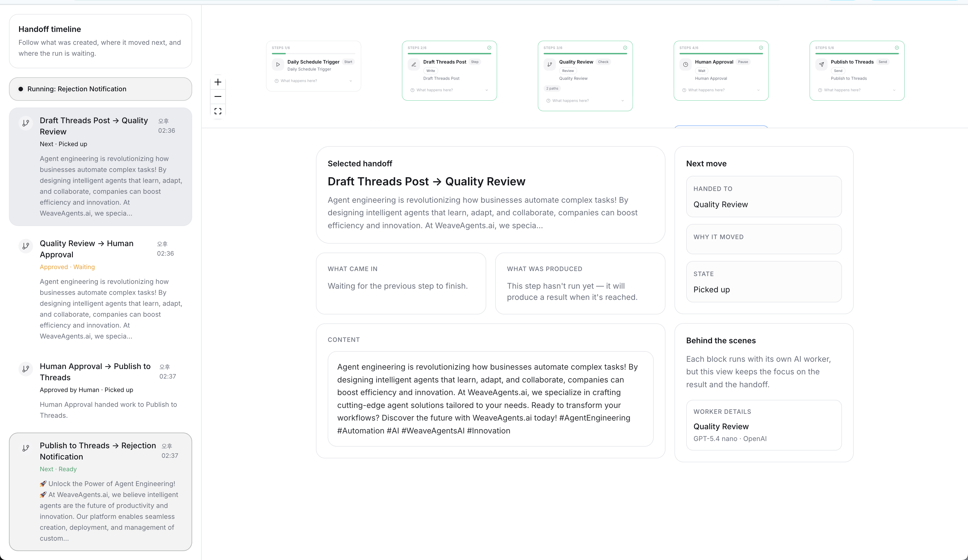
Task: Click the zoom in plus icon
Action: (218, 82)
